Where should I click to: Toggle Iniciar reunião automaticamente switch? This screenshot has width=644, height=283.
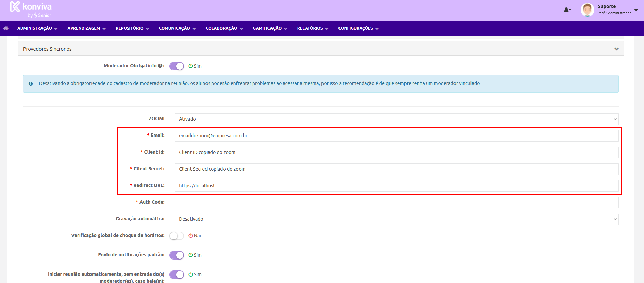point(177,274)
